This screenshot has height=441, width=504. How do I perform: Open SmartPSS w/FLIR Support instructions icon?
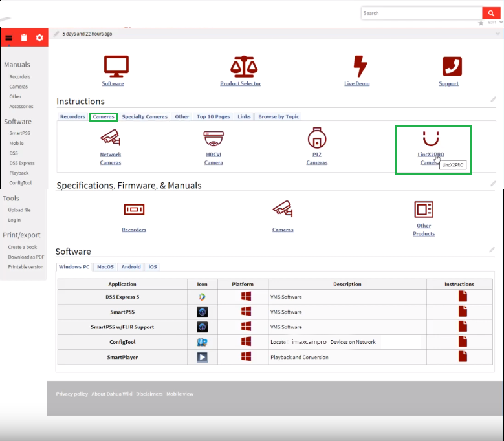[463, 327]
